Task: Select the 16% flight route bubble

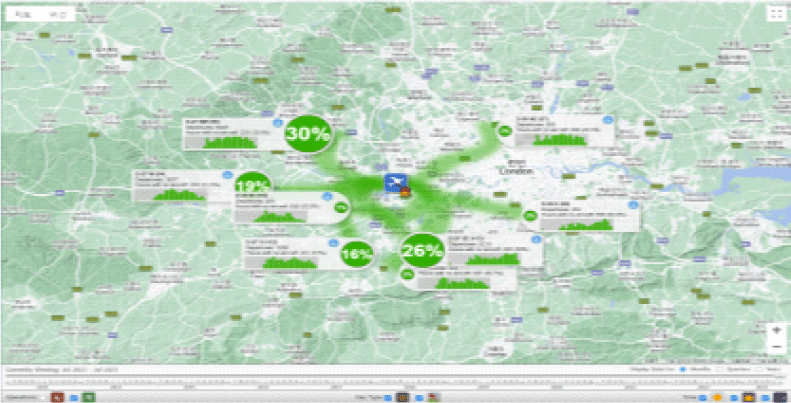Action: click(x=358, y=254)
